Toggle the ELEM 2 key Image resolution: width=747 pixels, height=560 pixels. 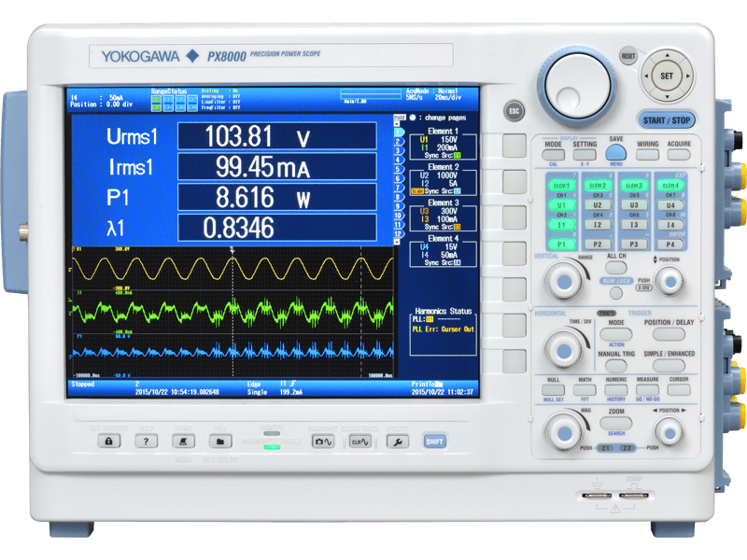coord(598,185)
